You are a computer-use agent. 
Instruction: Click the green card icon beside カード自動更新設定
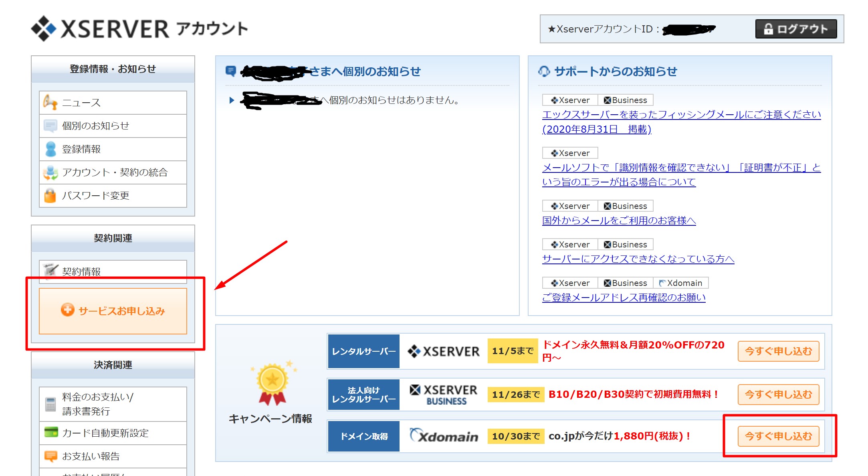click(51, 432)
